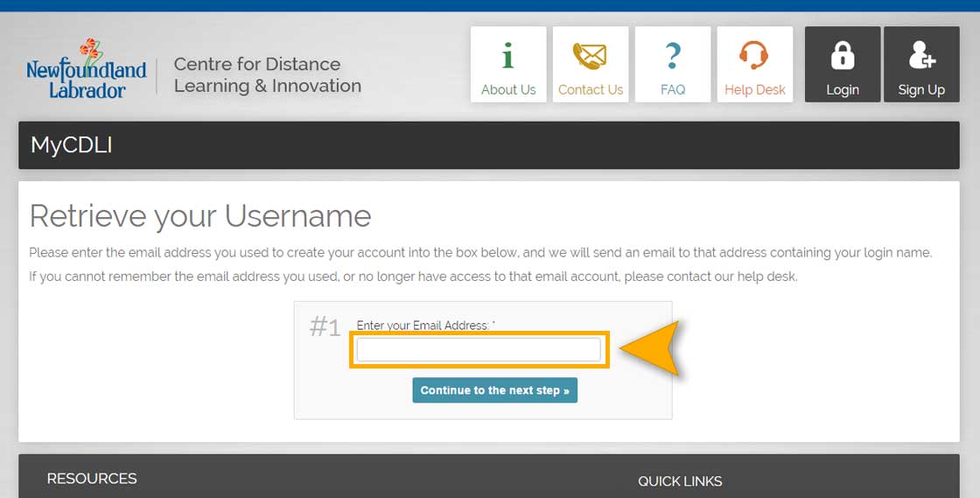Click the 'Sign Up' text label
The image size is (980, 498).
(922, 91)
